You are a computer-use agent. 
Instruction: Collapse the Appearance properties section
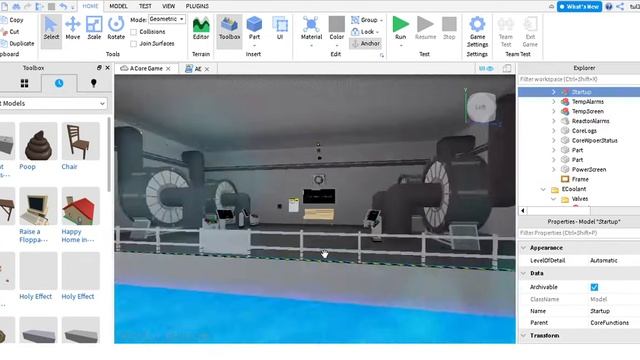point(524,248)
